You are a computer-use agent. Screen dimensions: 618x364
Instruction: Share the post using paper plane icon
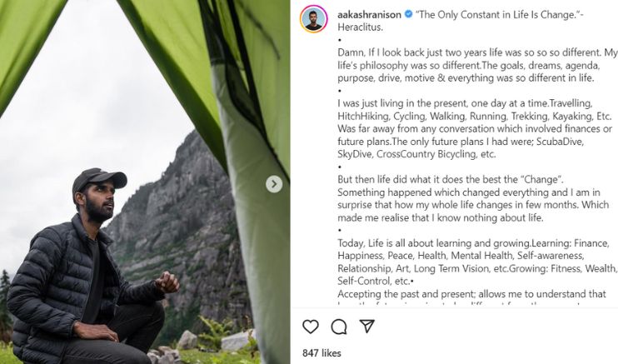pos(366,326)
